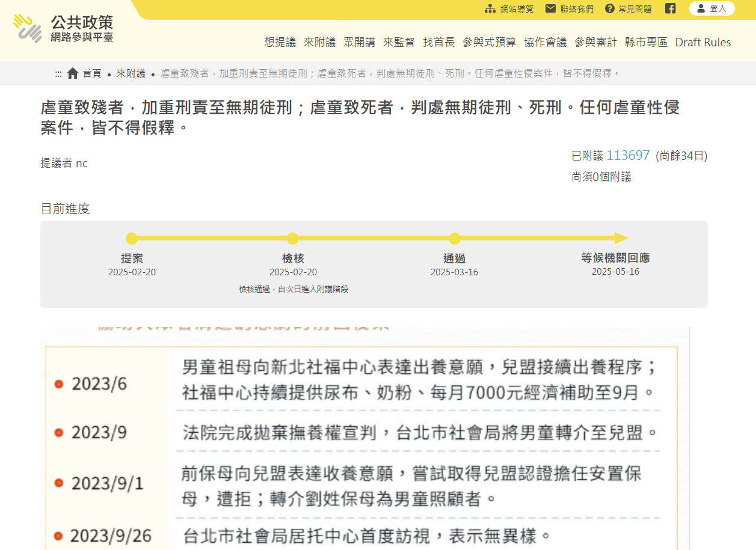Open the 想提議 navigation menu

click(278, 43)
